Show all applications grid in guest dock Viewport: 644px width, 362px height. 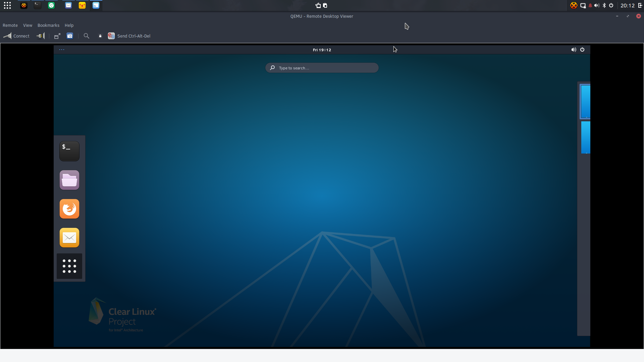coord(69,266)
